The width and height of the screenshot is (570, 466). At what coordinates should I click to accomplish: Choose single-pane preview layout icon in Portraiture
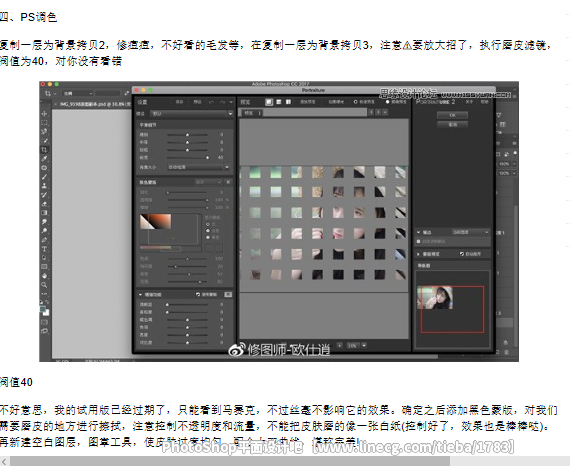pos(269,102)
